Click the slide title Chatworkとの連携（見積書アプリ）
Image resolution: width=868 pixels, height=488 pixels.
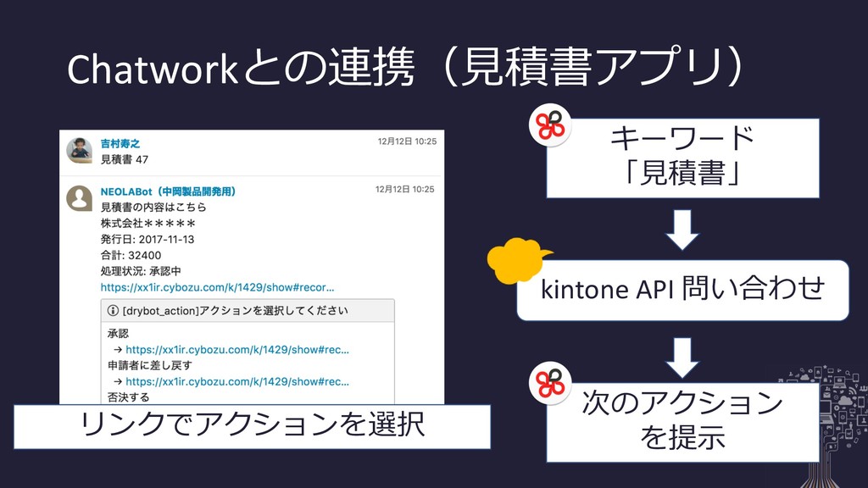point(404,67)
